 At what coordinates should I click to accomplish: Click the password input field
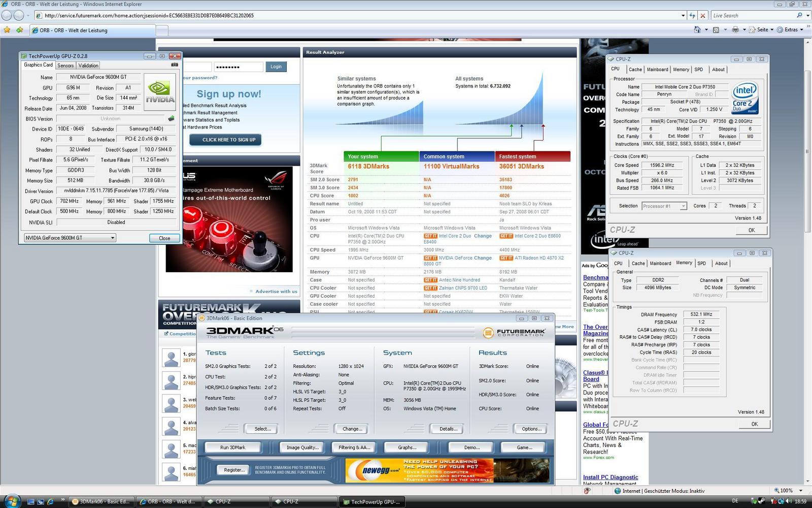point(239,67)
